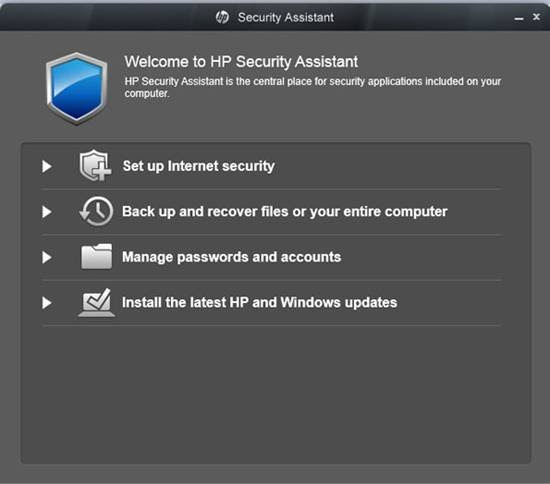Close the Security Assistant window

[536, 16]
